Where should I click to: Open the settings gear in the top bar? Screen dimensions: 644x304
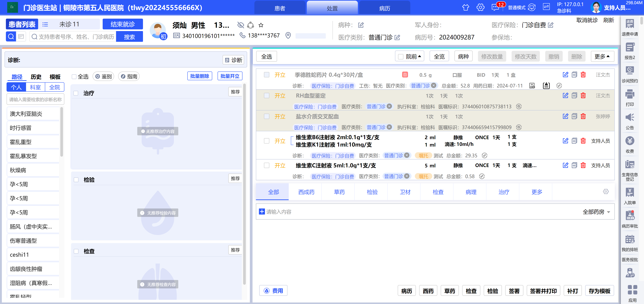pyautogui.click(x=480, y=8)
